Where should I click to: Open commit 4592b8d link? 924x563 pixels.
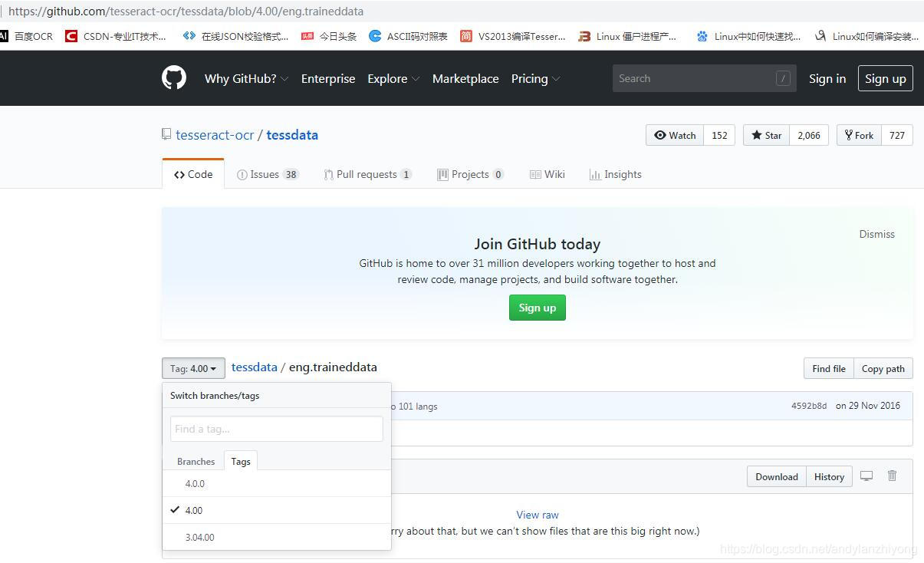(809, 406)
